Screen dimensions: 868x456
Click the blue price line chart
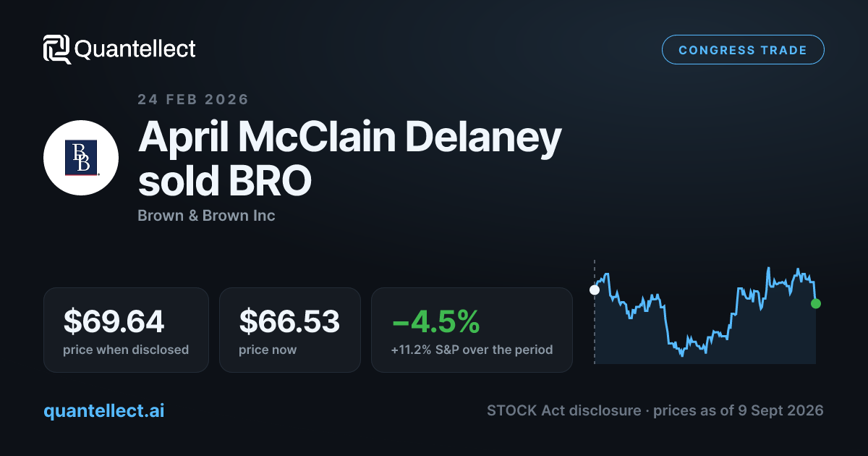click(705, 311)
